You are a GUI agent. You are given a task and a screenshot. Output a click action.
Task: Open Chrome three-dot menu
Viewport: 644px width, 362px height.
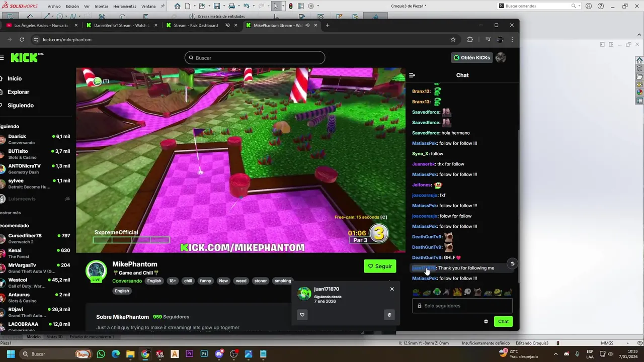coord(512,40)
